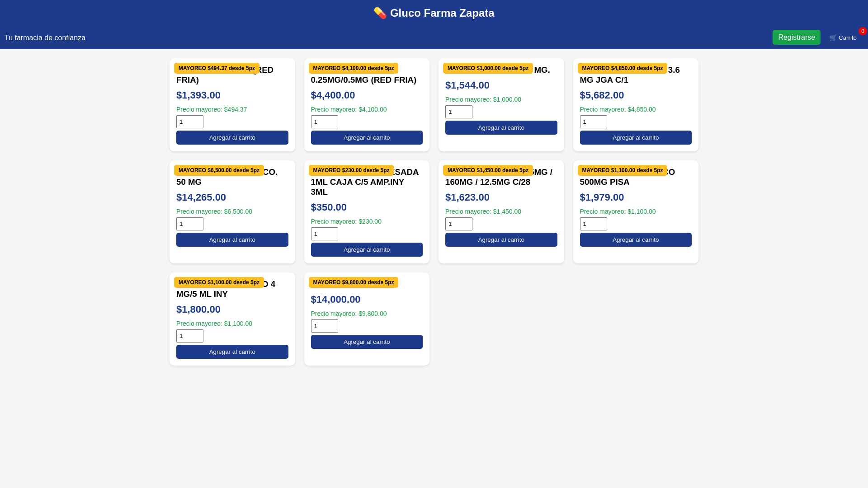This screenshot has height=488, width=868.
Task: Click the MAYOREO $1,450.00 desde 5pz badge
Action: pyautogui.click(x=488, y=170)
